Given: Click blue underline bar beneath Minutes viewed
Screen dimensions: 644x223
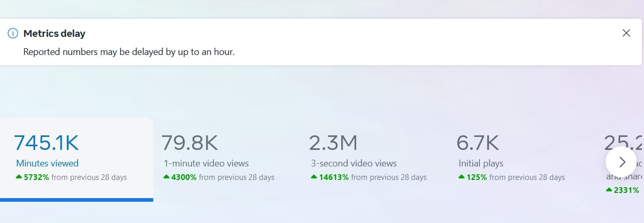Looking at the screenshot, I should coord(77,200).
